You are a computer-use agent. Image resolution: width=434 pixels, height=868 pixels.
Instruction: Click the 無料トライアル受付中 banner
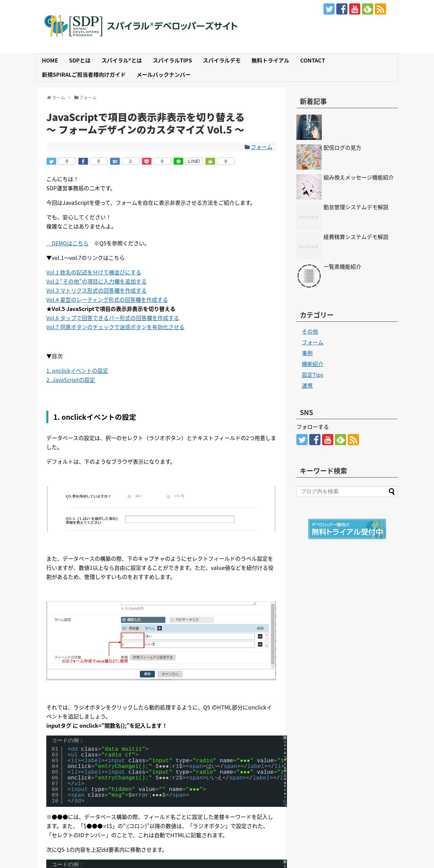(x=347, y=529)
